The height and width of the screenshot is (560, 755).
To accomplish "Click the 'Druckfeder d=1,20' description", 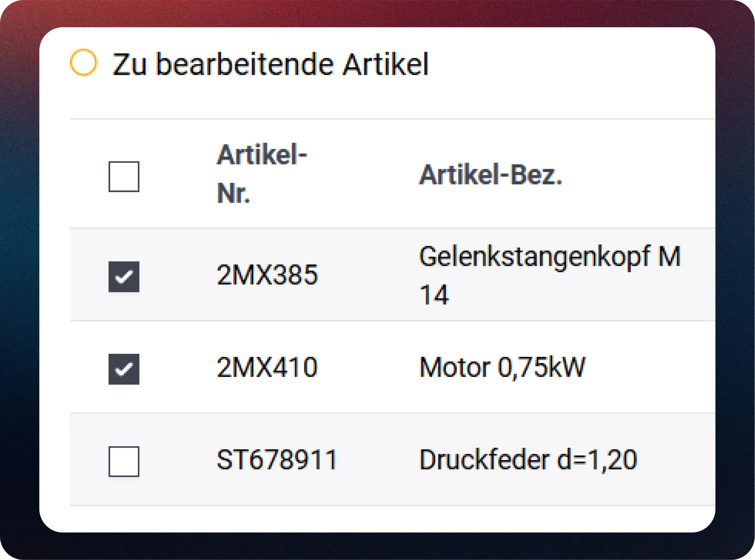I will click(x=528, y=460).
